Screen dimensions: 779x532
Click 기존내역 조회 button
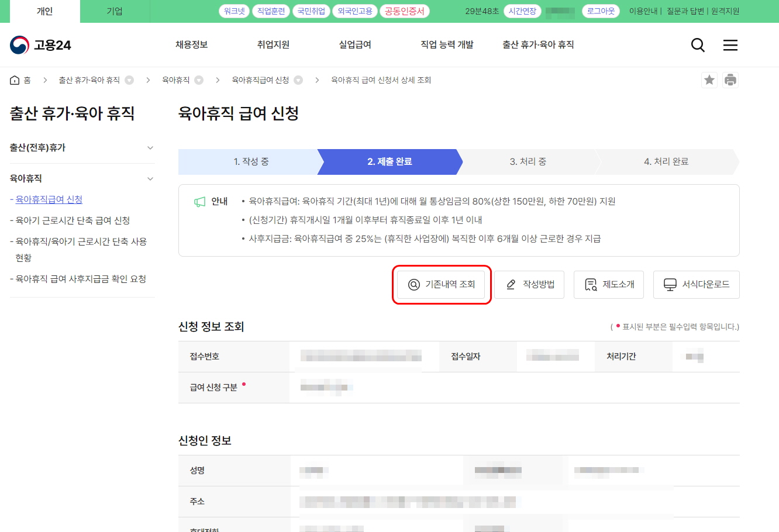coord(441,285)
